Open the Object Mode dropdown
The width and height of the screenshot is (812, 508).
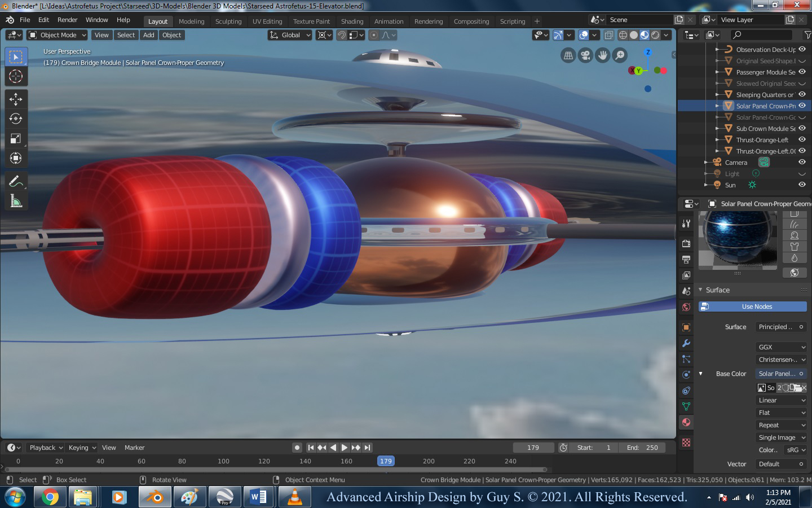point(58,35)
